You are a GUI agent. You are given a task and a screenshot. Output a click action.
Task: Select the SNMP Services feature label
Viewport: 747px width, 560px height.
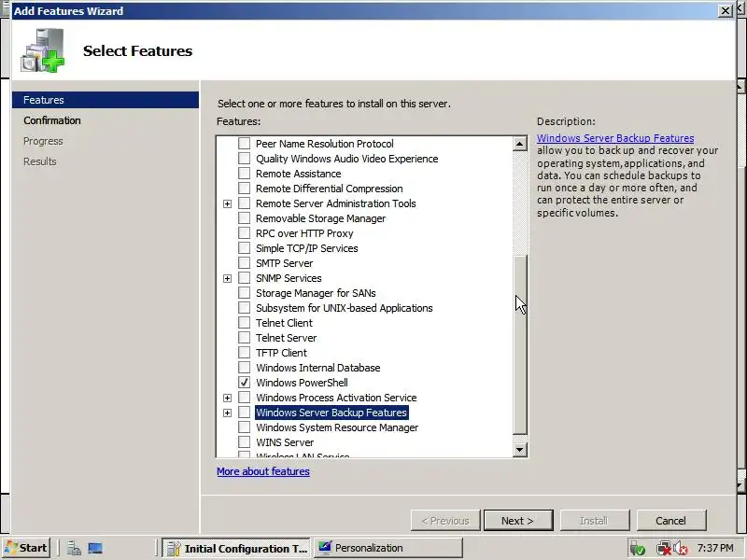[x=289, y=278]
